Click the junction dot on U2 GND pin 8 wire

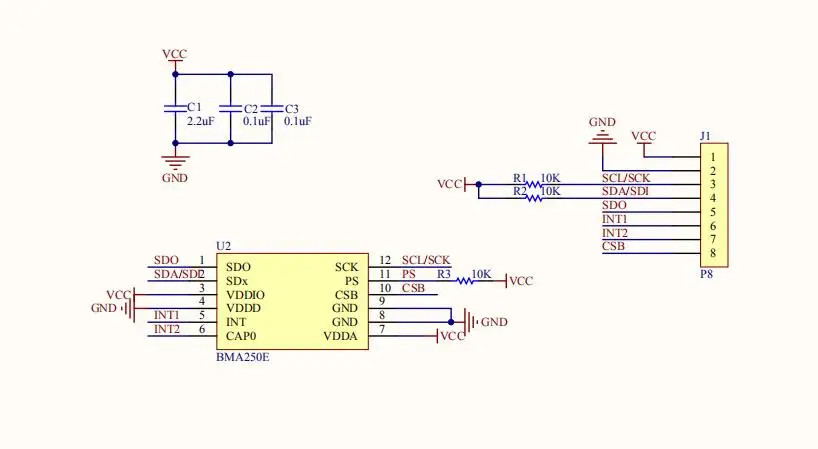(451, 322)
